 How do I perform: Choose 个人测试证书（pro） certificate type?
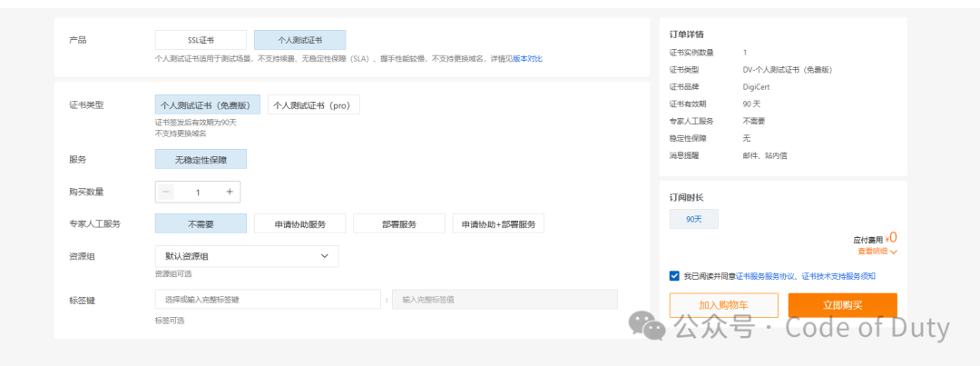[314, 104]
